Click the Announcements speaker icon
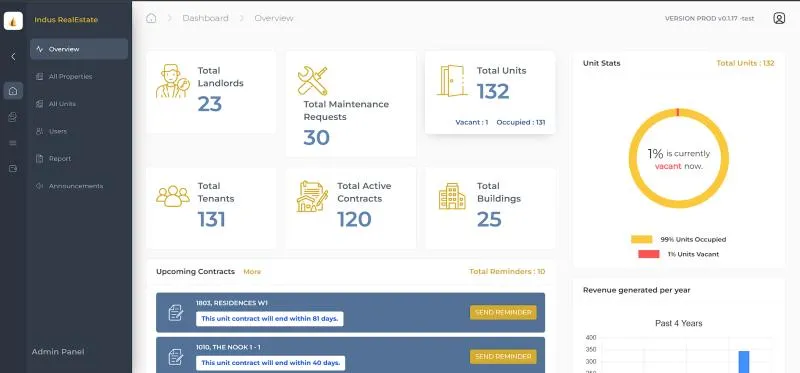The height and width of the screenshot is (373, 800). pyautogui.click(x=39, y=186)
